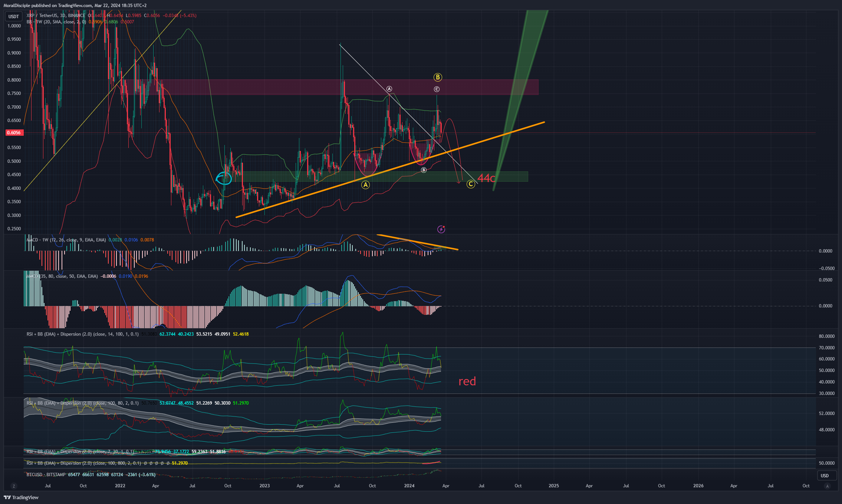Select the yellow circled wave label A
The width and height of the screenshot is (842, 504).
point(365,185)
